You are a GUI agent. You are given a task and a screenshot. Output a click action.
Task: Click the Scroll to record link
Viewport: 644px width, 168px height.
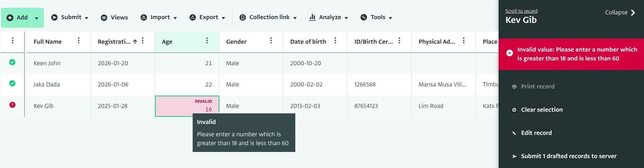[521, 11]
